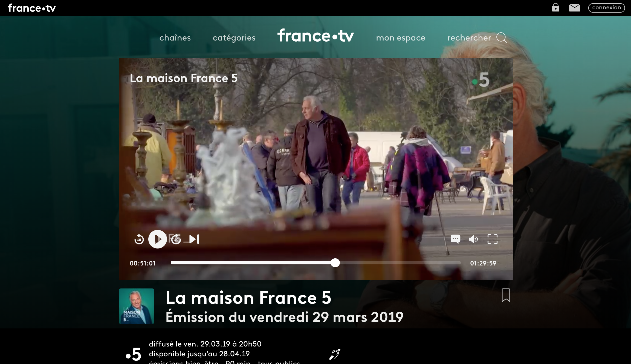Open the catégories menu

[x=234, y=38]
